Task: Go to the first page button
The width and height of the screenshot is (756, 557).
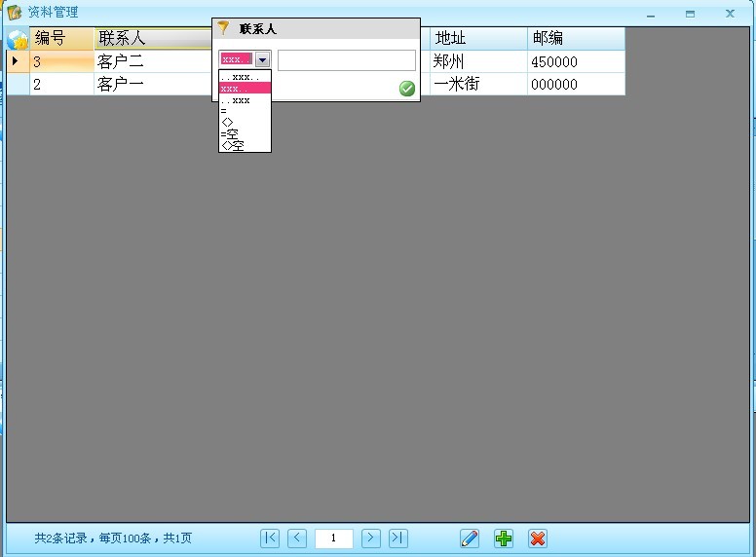Action: click(270, 538)
